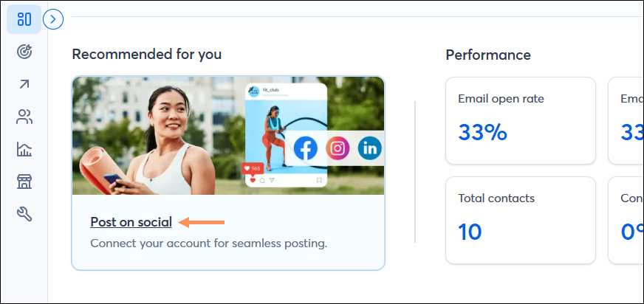Expand the sidebar with the chevron arrow
The image size is (644, 304).
pos(53,19)
